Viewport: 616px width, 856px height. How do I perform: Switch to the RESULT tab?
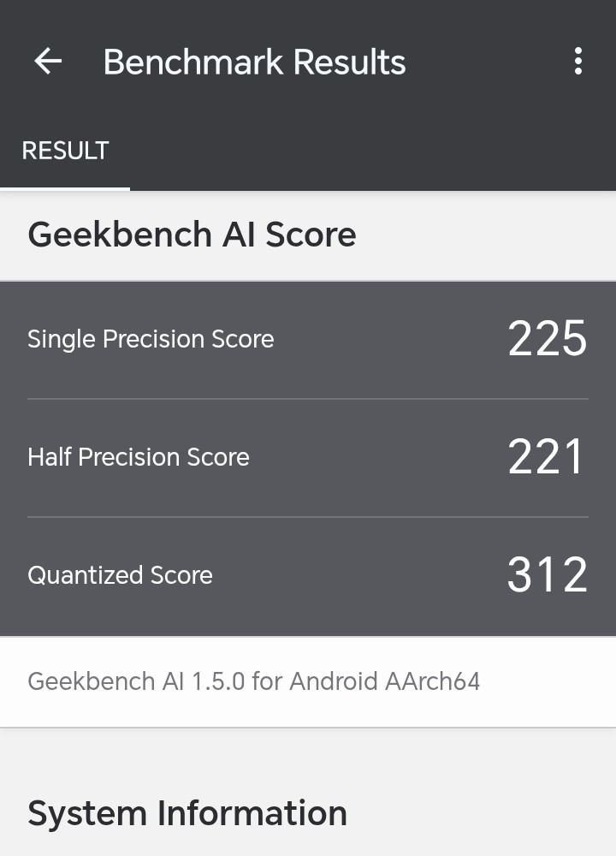point(65,151)
